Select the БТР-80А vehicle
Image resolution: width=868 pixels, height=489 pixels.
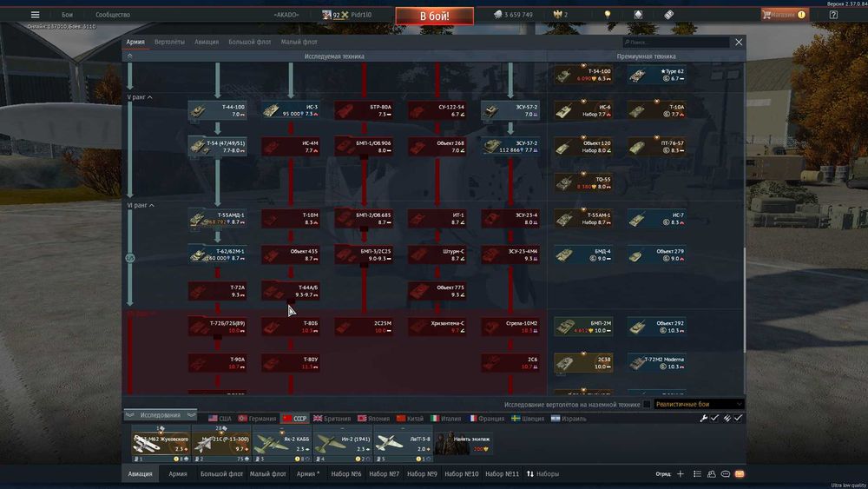(364, 110)
